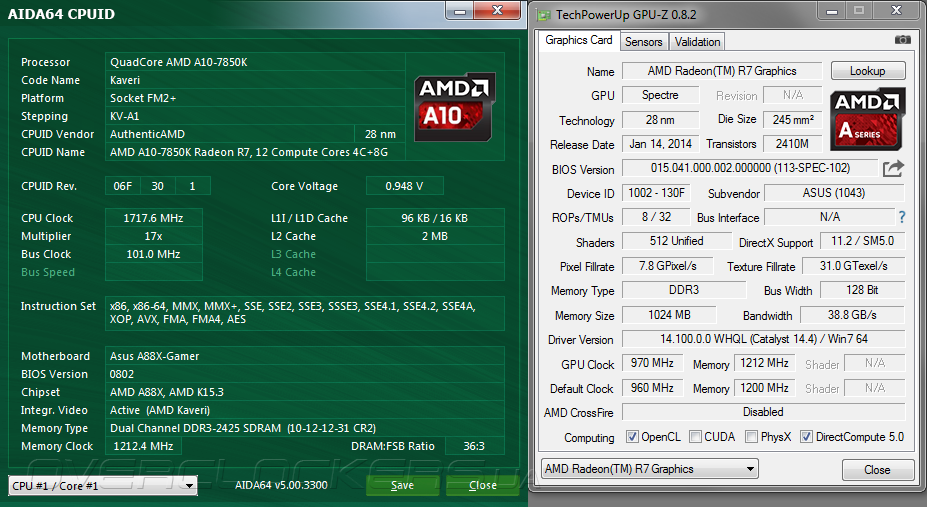Click the Chipset value AMD A88X, AMD K15.3
The image size is (927, 507).
coord(304,392)
